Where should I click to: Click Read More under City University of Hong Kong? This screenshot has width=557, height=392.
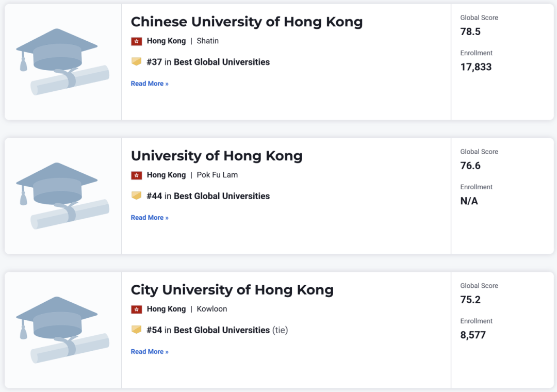click(150, 351)
